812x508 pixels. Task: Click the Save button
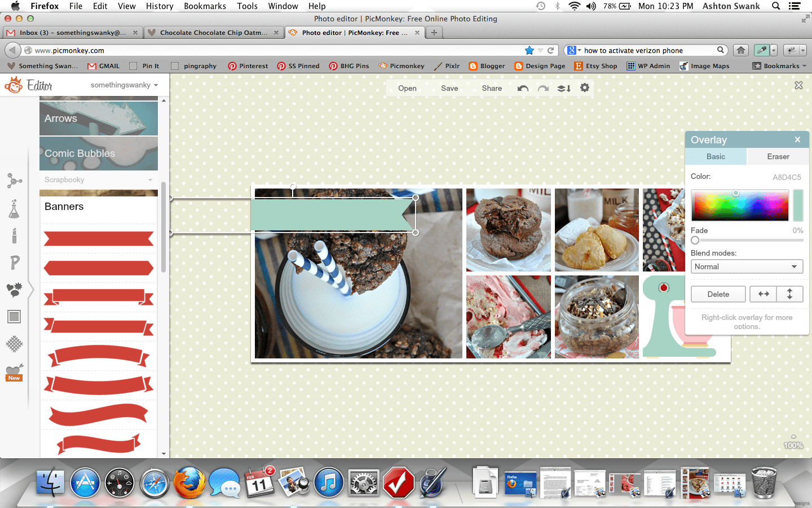449,88
